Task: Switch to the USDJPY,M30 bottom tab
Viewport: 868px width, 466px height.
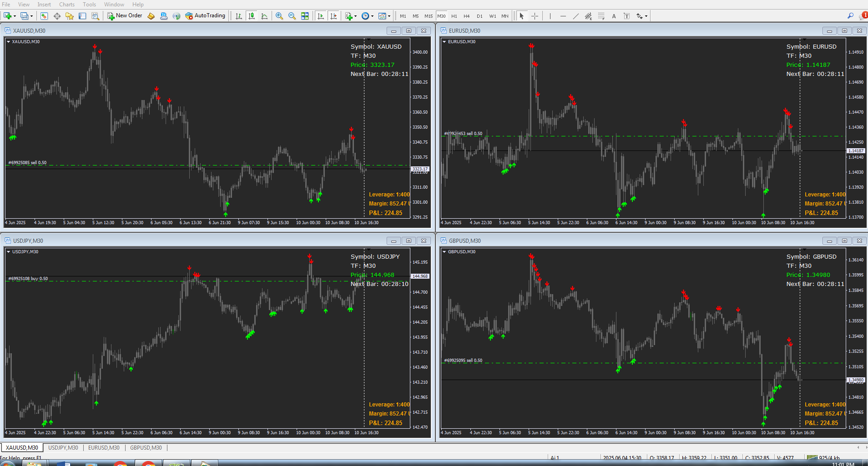Action: (63, 448)
